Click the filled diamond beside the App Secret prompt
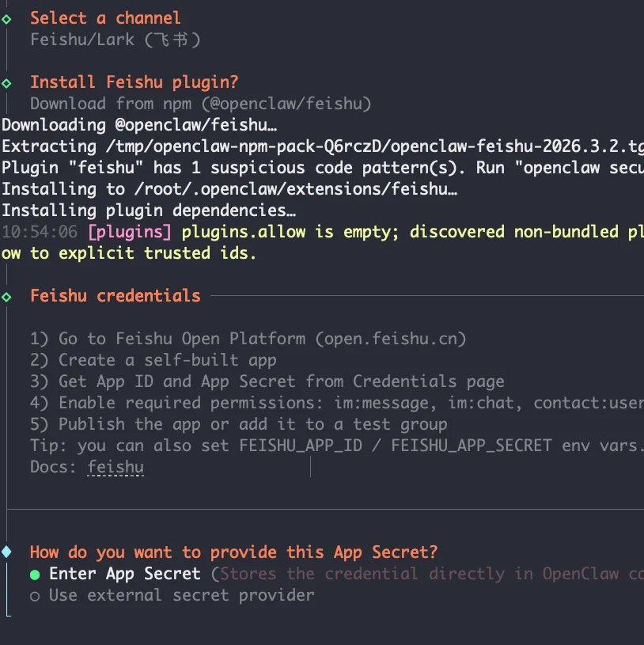The width and height of the screenshot is (644, 645). 7,552
